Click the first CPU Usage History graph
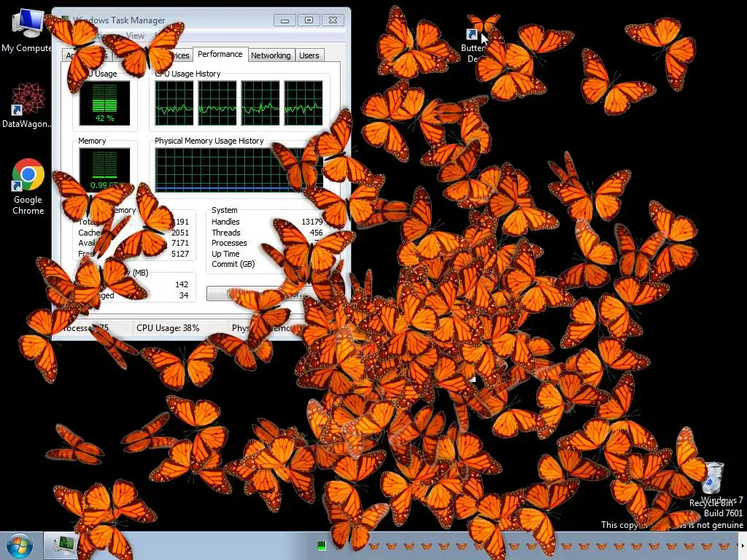The width and height of the screenshot is (747, 560). [x=174, y=103]
